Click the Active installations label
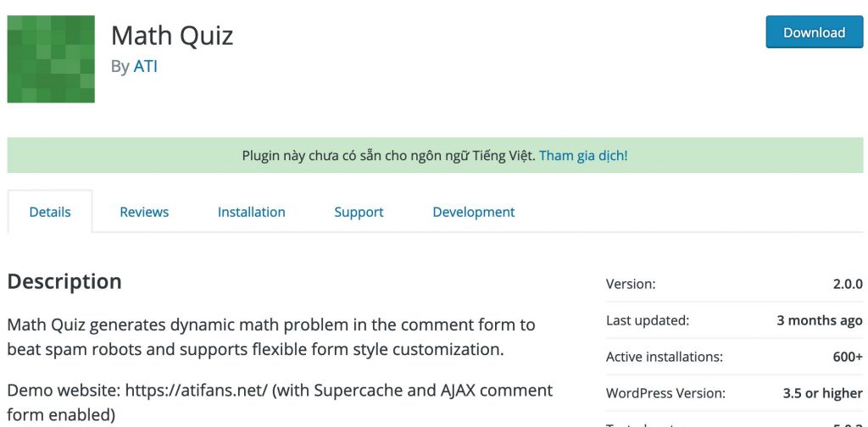Screen dimensions: 868x427 [x=664, y=358]
